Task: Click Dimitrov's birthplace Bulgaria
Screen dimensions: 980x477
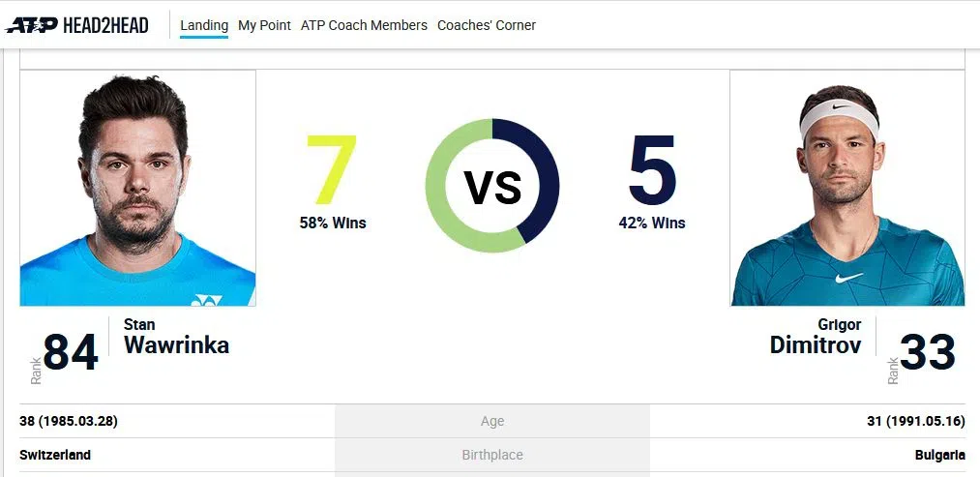Action: (939, 455)
